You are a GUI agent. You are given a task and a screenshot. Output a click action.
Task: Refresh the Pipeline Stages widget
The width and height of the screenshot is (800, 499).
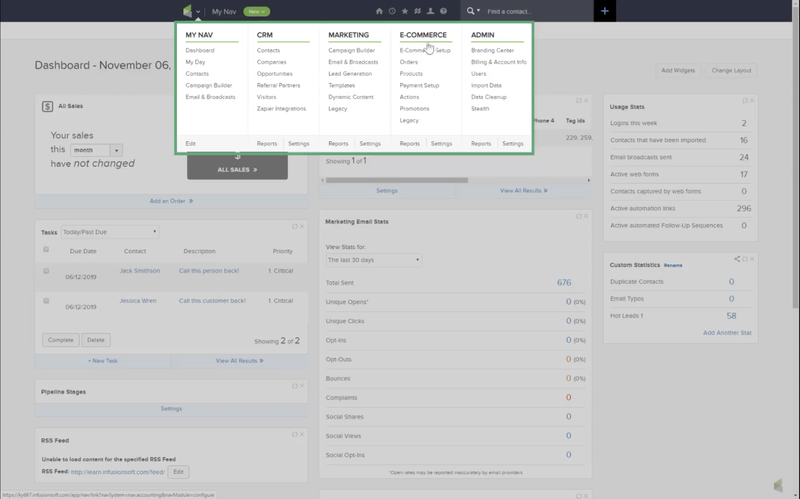[x=294, y=386]
